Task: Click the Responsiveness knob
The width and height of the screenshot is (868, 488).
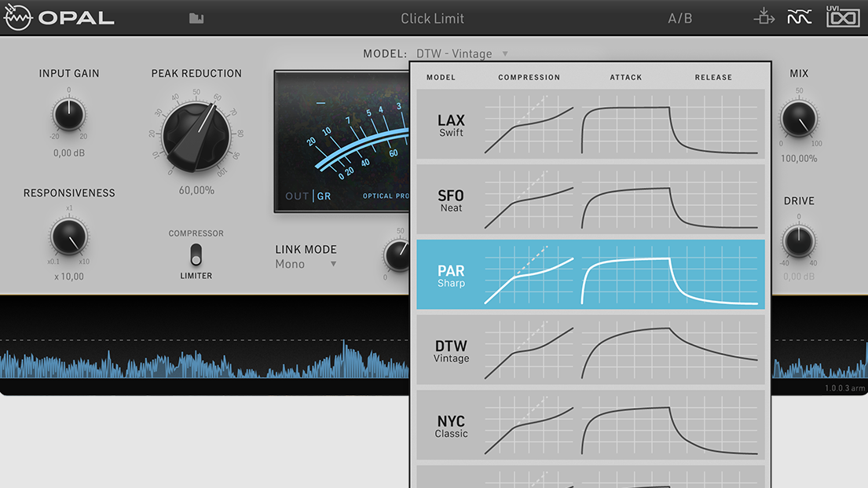Action: coord(69,237)
